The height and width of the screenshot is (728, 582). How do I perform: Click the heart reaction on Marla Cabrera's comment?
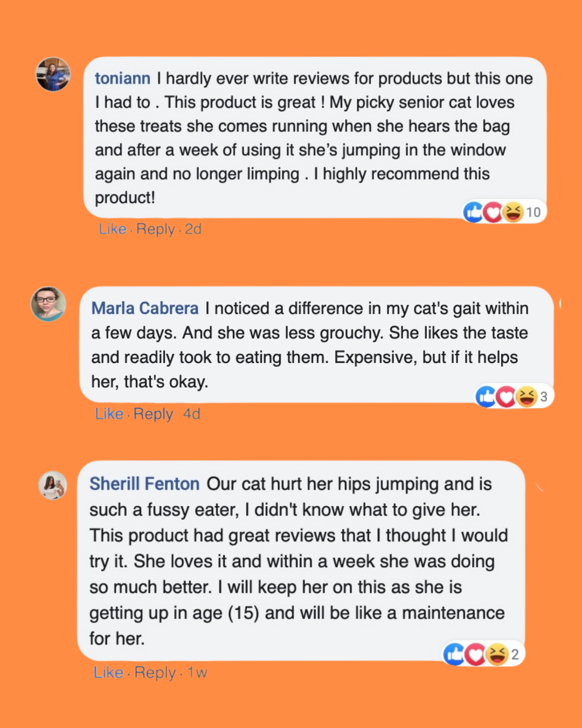point(505,397)
